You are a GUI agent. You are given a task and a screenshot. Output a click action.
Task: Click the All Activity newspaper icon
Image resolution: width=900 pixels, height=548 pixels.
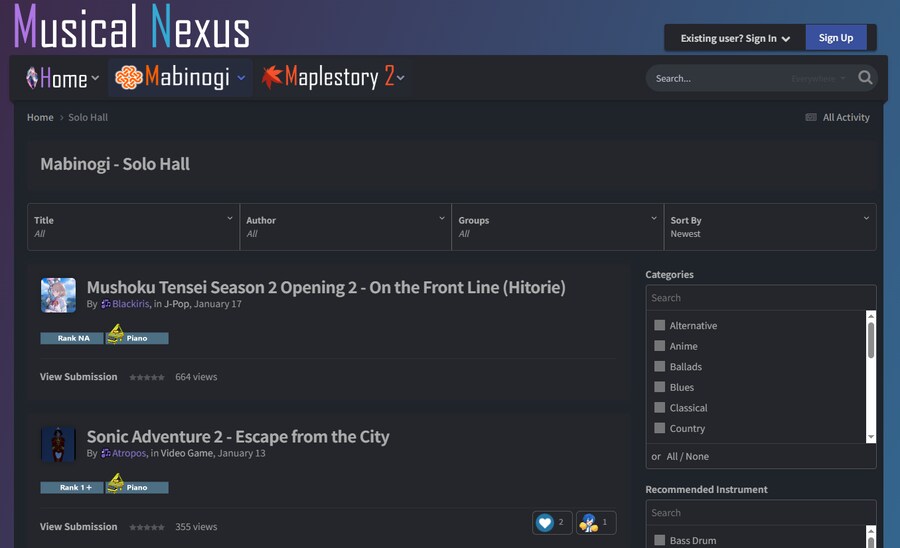click(811, 117)
